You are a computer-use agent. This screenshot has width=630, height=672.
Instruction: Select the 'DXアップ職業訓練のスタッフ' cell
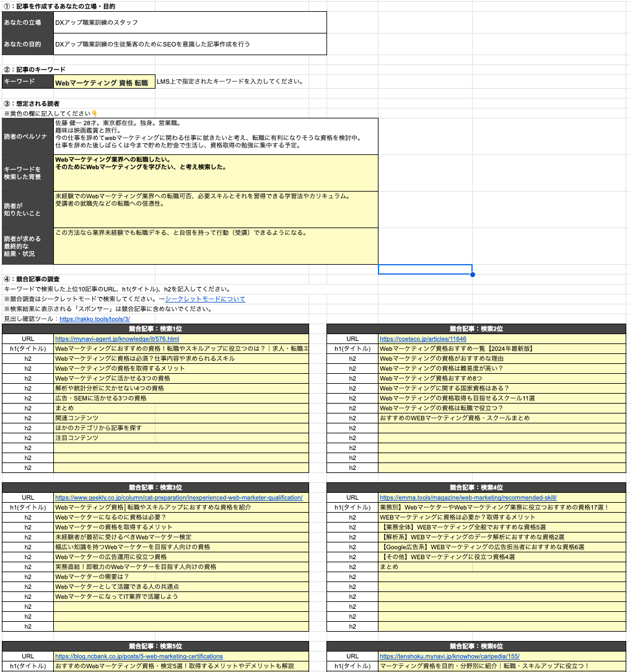(189, 22)
